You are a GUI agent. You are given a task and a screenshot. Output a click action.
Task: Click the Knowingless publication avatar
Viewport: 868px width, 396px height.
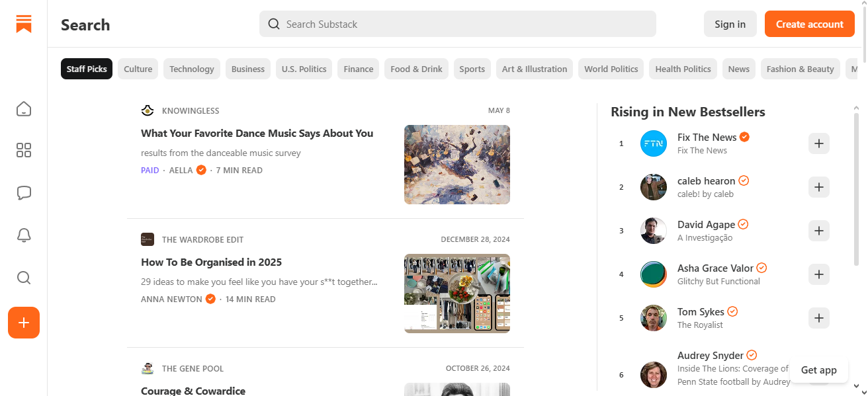coord(148,110)
